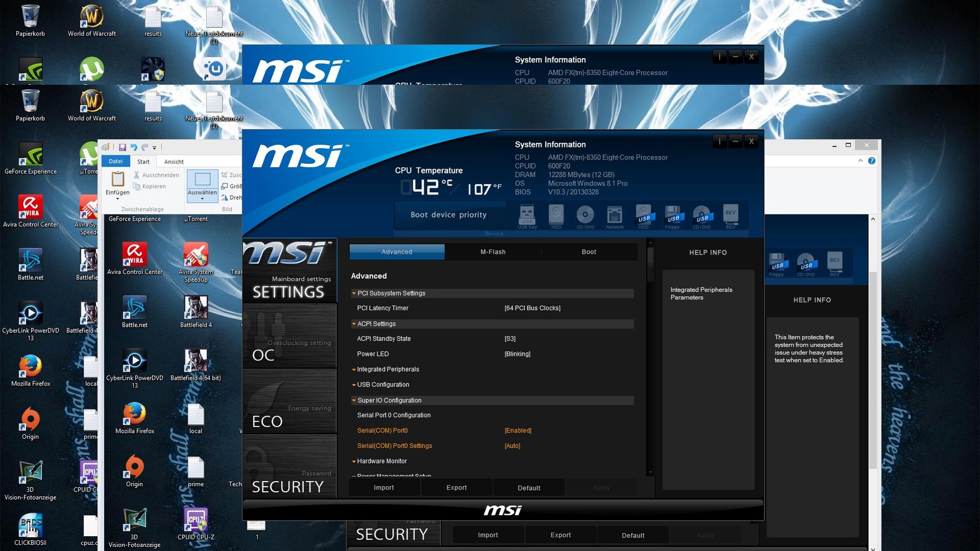Select the Network boot device icon
980x551 pixels.
(x=614, y=217)
